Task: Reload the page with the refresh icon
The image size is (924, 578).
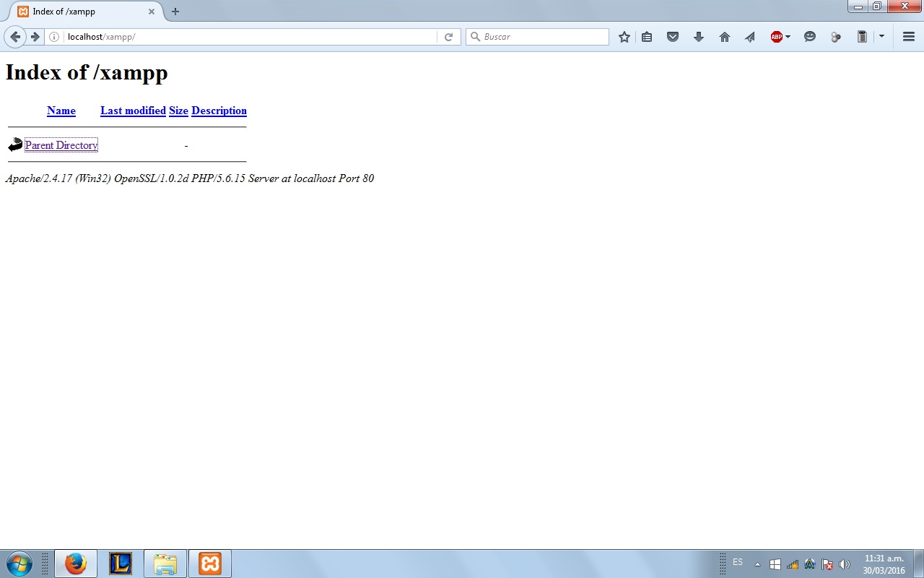Action: coord(448,37)
